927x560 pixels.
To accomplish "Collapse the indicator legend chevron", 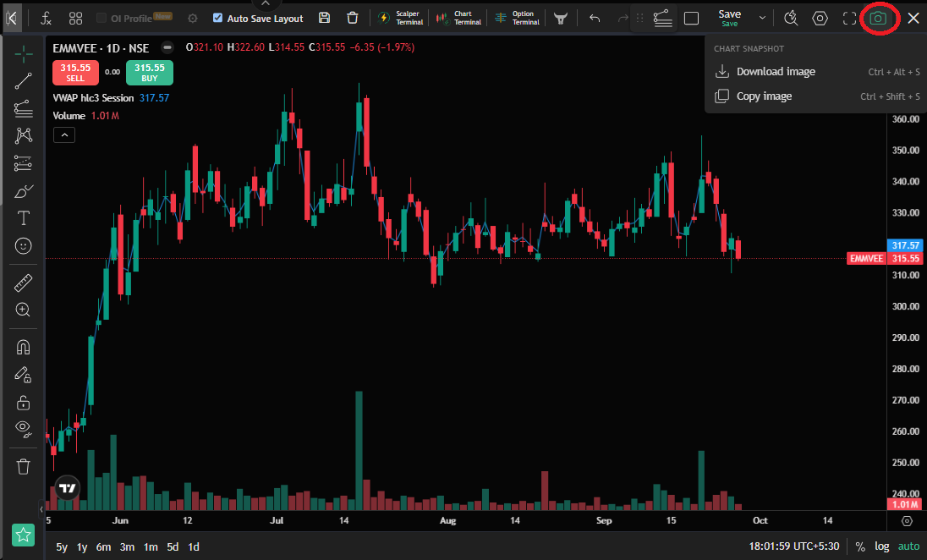I will [x=64, y=135].
